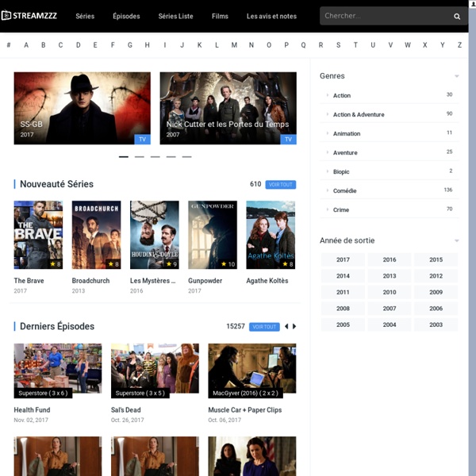This screenshot has width=476, height=476.
Task: Go to next episodes arrow
Action: click(x=294, y=326)
